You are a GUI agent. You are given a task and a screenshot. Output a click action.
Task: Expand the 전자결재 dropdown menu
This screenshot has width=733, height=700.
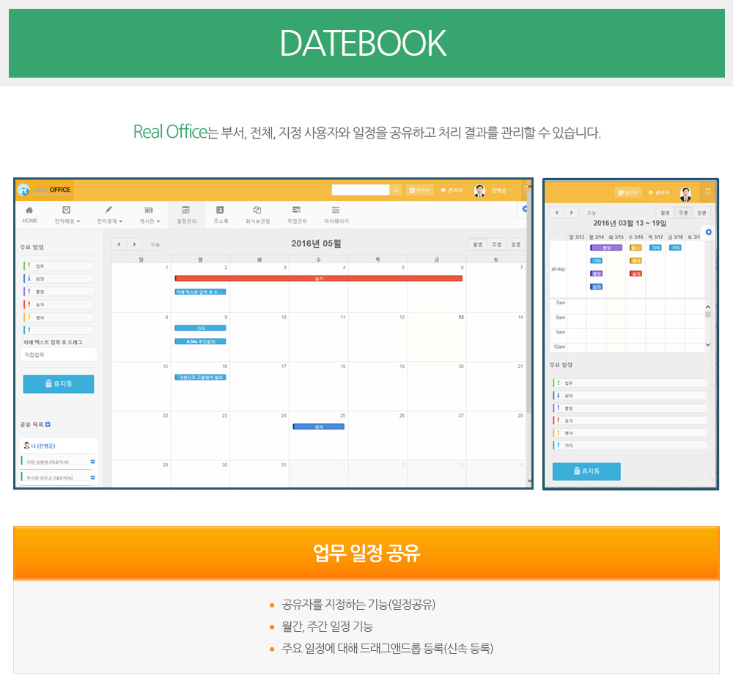click(110, 221)
